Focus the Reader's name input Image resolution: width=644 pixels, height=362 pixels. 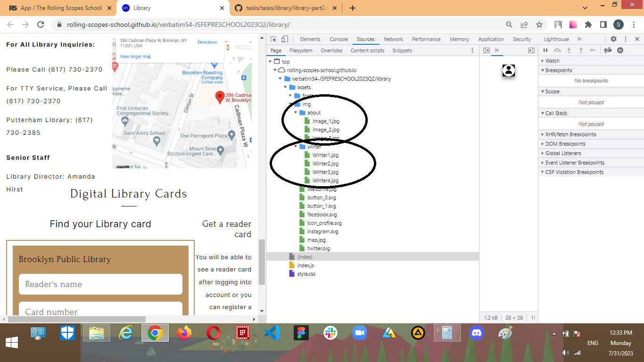[x=100, y=284]
